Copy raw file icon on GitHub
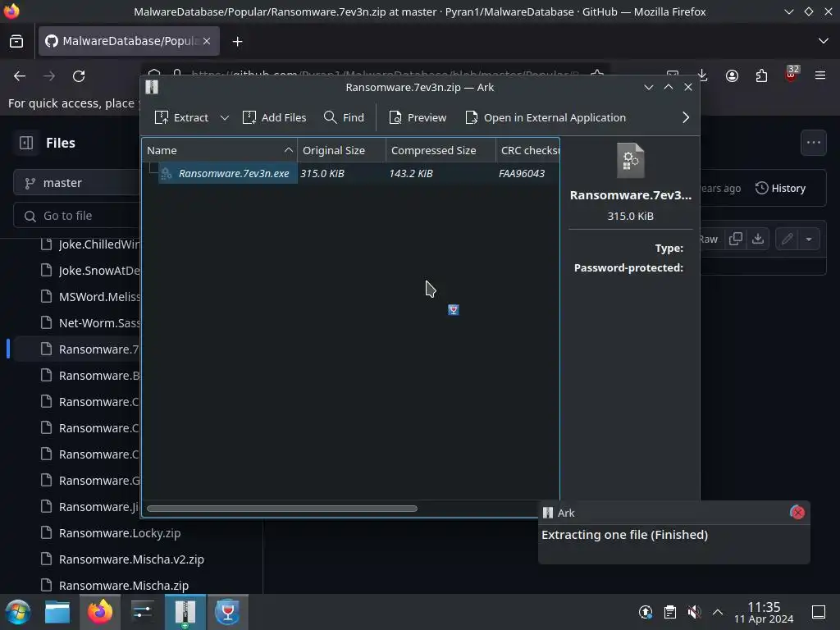840x630 pixels. pyautogui.click(x=736, y=239)
